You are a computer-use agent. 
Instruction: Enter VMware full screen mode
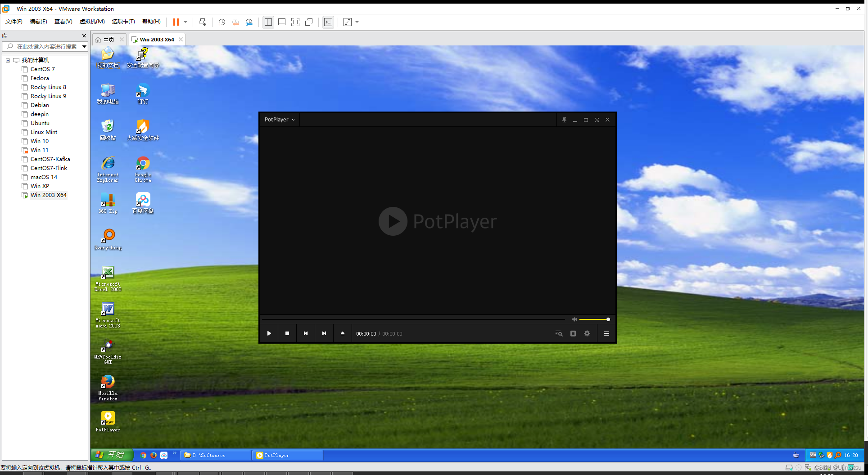[x=295, y=22]
